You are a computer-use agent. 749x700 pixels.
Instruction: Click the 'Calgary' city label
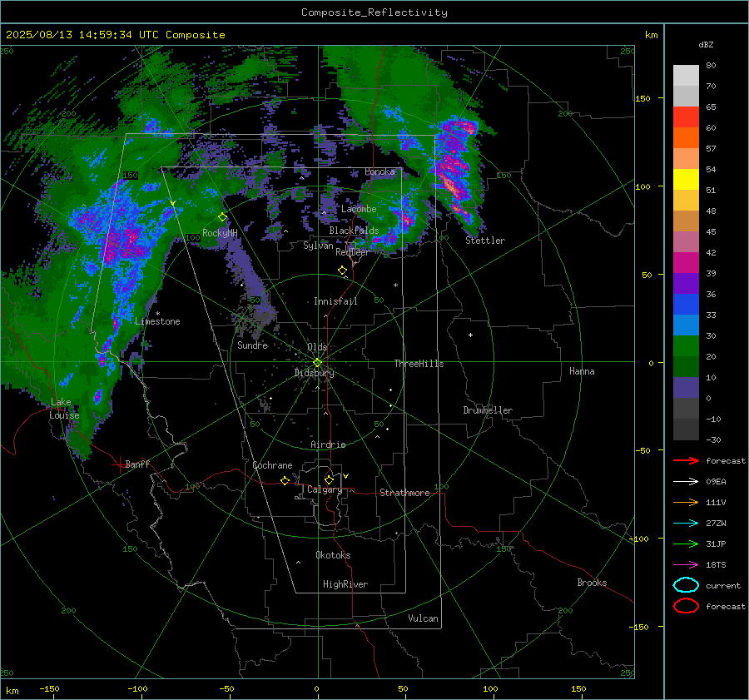pos(325,489)
